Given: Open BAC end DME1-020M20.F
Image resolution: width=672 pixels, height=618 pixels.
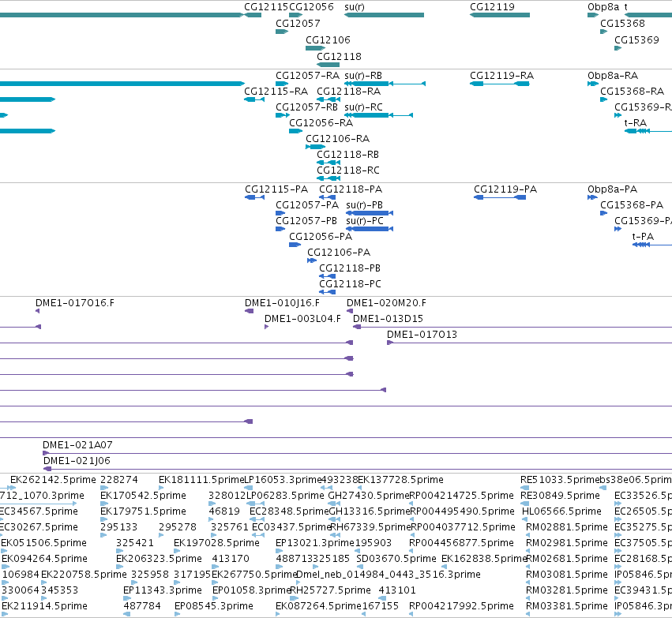Looking at the screenshot, I should click(x=386, y=303).
